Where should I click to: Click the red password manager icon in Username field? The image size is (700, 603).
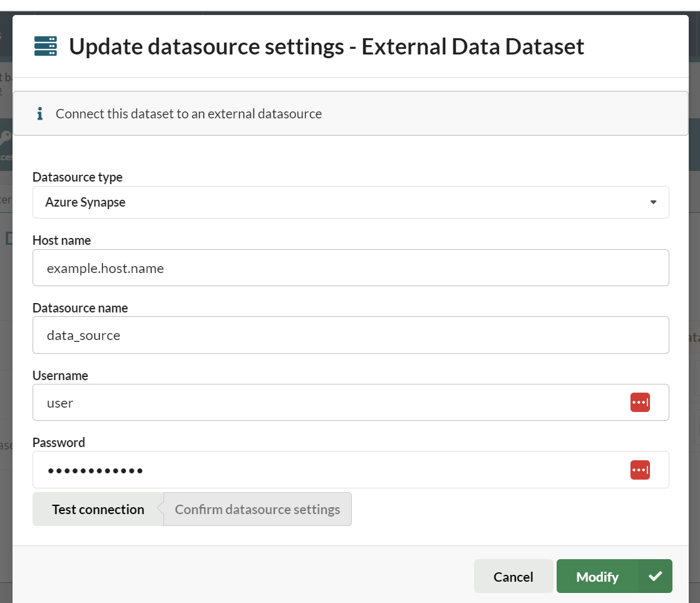tap(639, 402)
